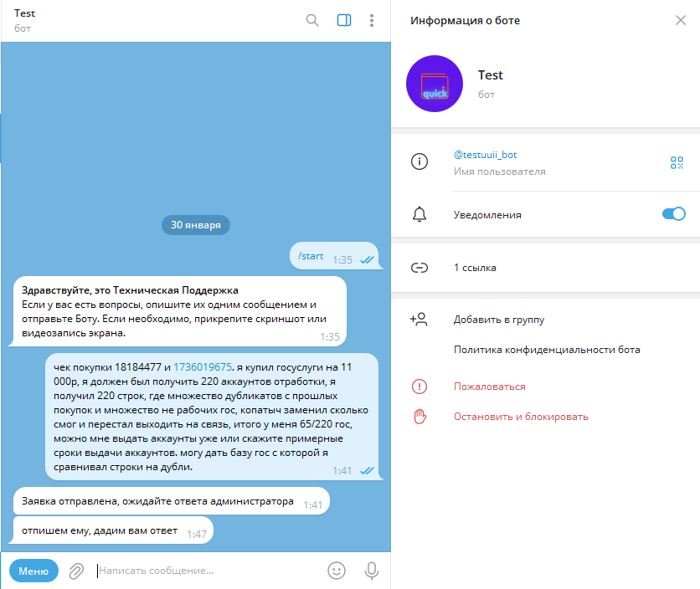
Task: Open the emoji picker smiley icon
Action: [x=336, y=571]
